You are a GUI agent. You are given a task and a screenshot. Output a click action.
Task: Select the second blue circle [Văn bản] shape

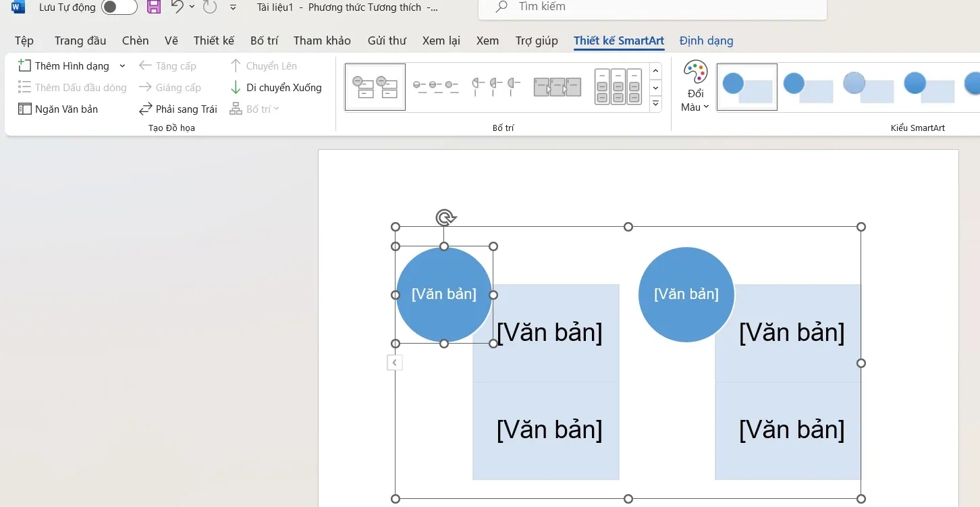(x=686, y=294)
